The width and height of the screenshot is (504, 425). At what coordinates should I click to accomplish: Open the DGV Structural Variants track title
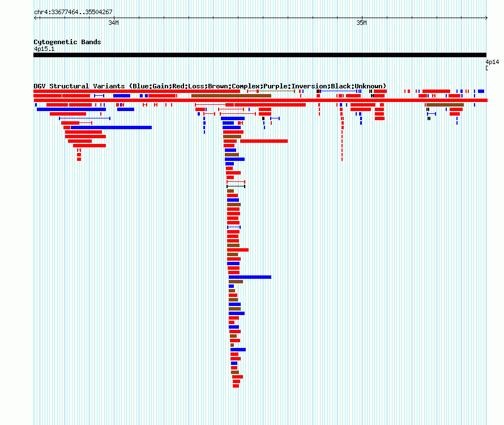click(x=210, y=86)
